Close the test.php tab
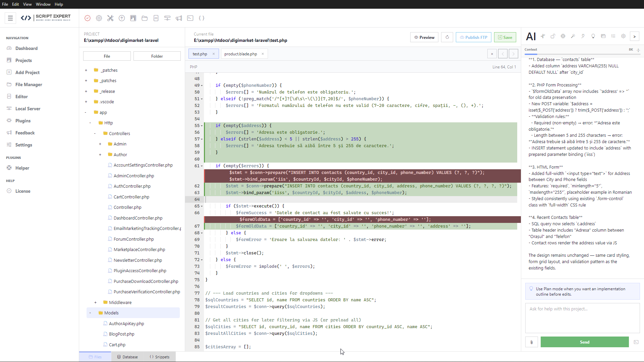644x362 pixels. pos(213,54)
